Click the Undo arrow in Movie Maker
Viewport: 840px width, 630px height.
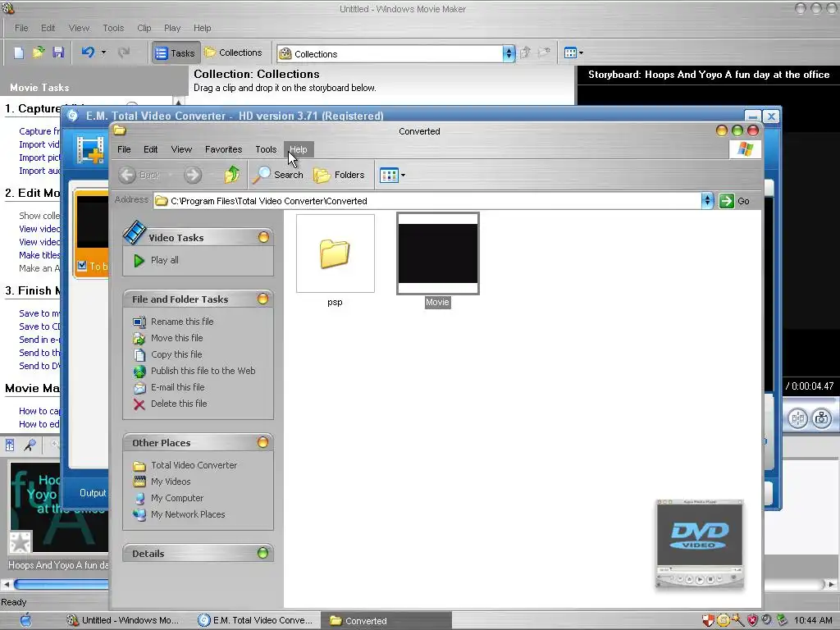pos(88,52)
